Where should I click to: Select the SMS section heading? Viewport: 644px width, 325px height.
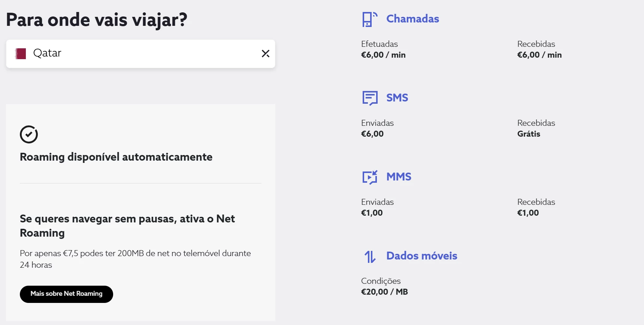tap(397, 98)
